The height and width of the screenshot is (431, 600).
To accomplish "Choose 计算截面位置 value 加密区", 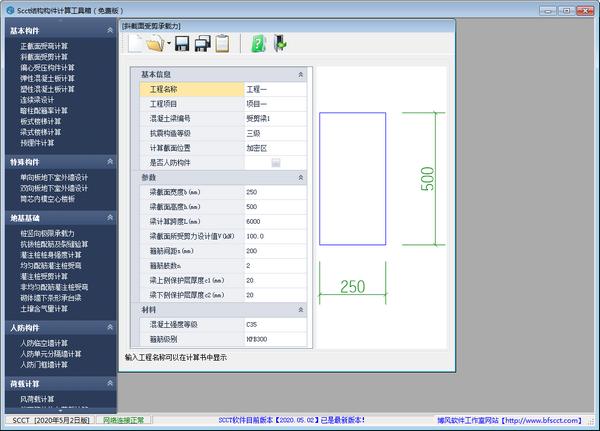I will click(275, 148).
